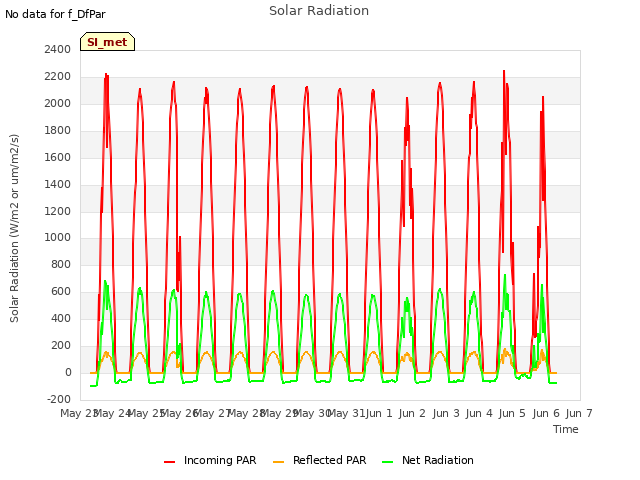Click the Jun 5 x-axis tick label

pos(512,413)
